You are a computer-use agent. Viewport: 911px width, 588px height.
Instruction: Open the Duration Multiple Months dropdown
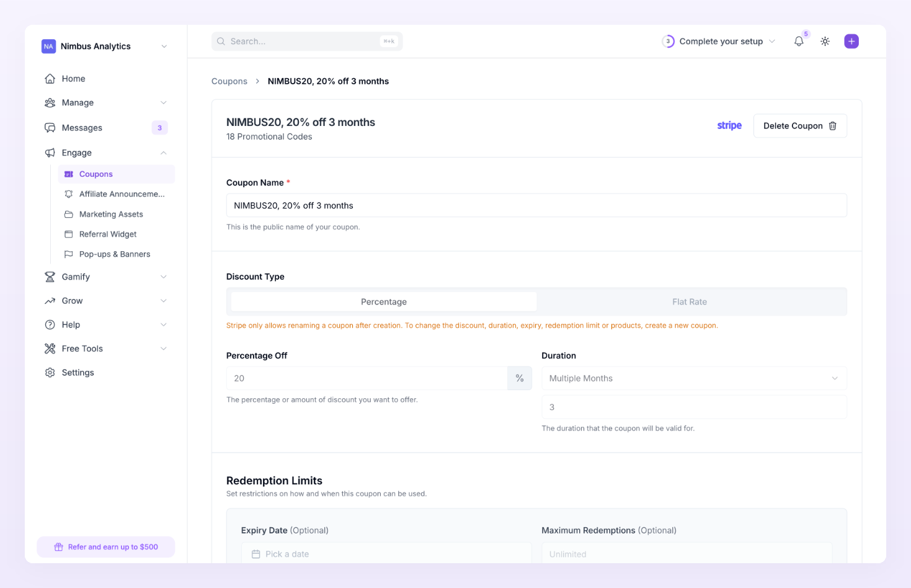(694, 378)
